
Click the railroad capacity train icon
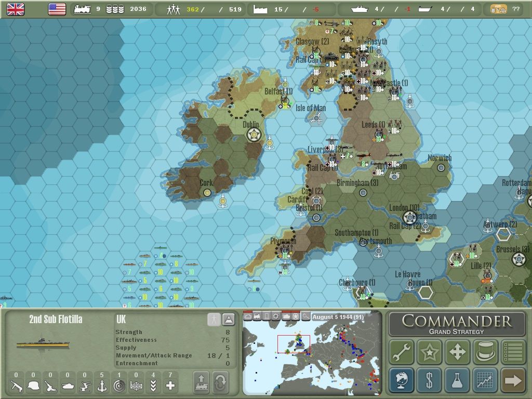coord(83,9)
